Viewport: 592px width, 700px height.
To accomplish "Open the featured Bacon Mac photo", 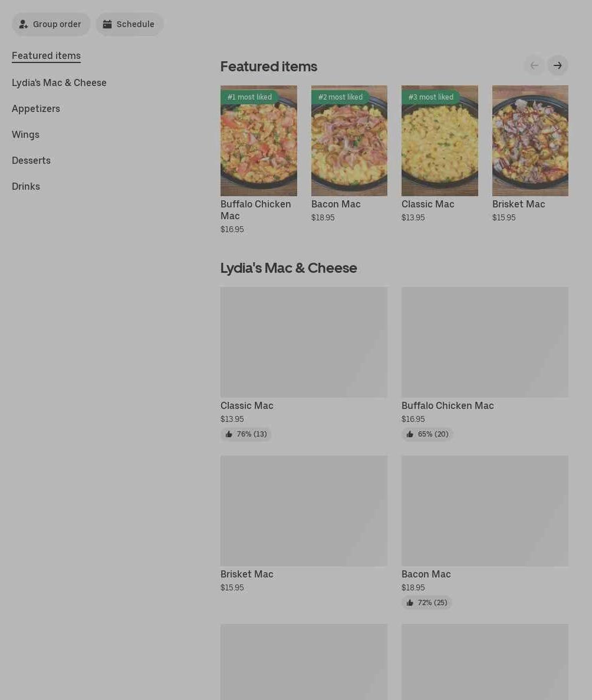I will click(x=349, y=141).
